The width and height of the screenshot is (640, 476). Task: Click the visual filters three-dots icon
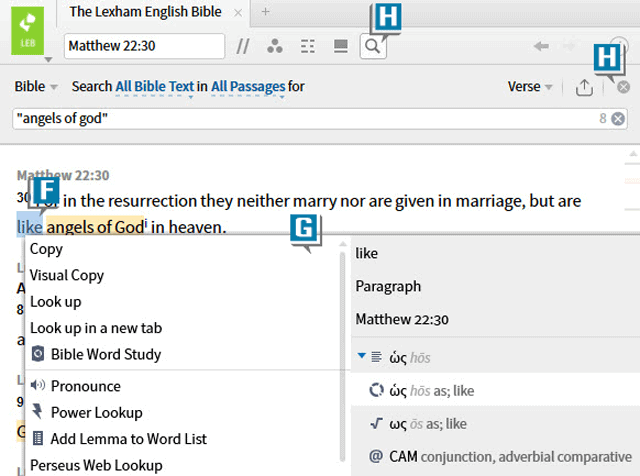[x=275, y=46]
